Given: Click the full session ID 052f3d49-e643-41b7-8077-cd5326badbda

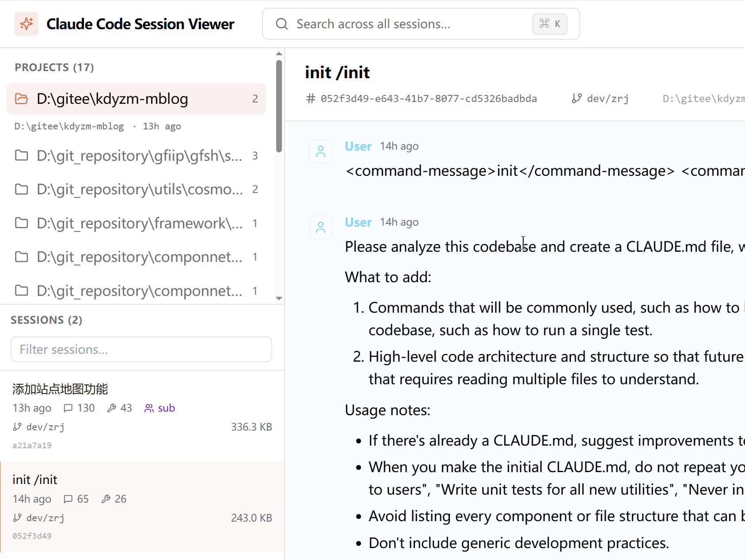Looking at the screenshot, I should pos(429,98).
